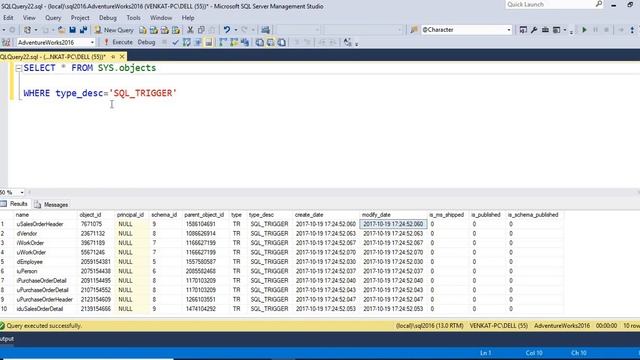The width and height of the screenshot is (640, 360).
Task: Click the Cut scissors icon
Action: pyautogui.click(x=190, y=30)
